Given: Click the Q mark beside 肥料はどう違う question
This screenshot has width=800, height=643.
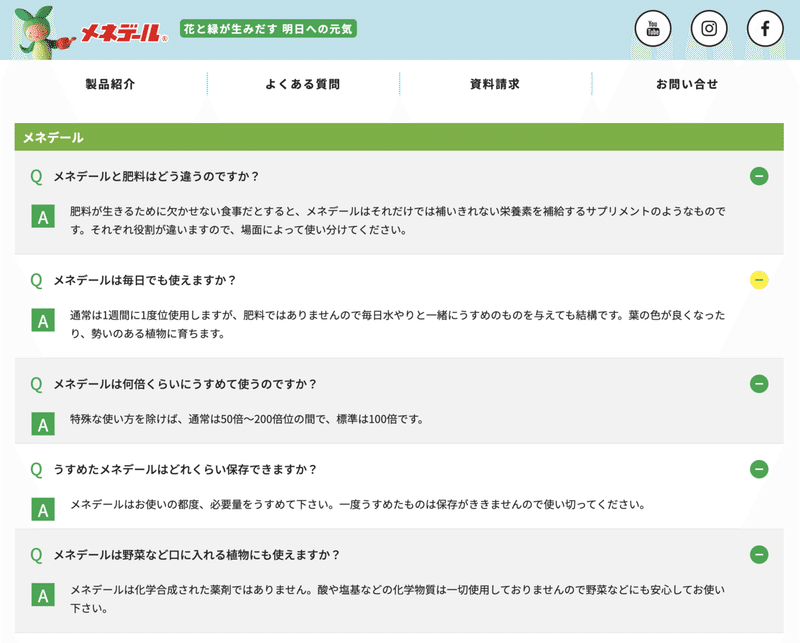Looking at the screenshot, I should pyautogui.click(x=36, y=177).
